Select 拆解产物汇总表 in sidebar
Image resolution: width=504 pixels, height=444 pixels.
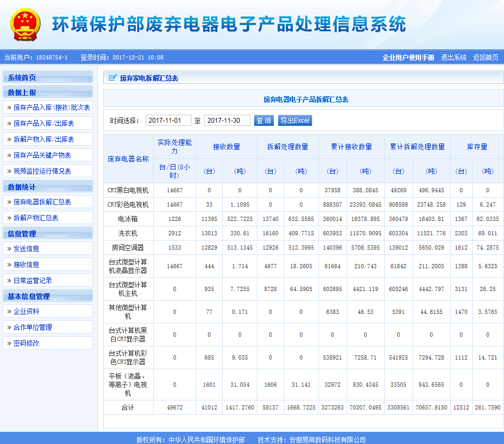(36, 218)
